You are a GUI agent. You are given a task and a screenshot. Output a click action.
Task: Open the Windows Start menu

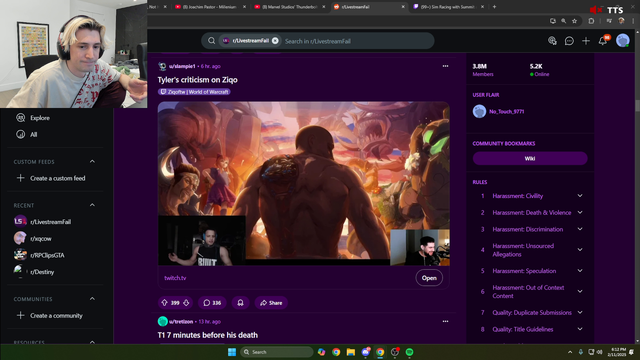pos(232,352)
